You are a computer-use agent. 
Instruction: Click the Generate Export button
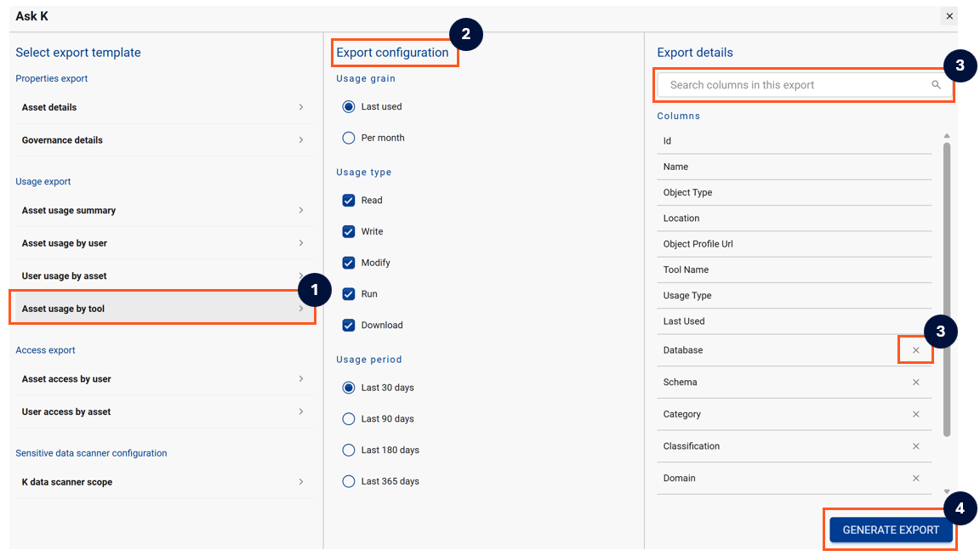(890, 530)
